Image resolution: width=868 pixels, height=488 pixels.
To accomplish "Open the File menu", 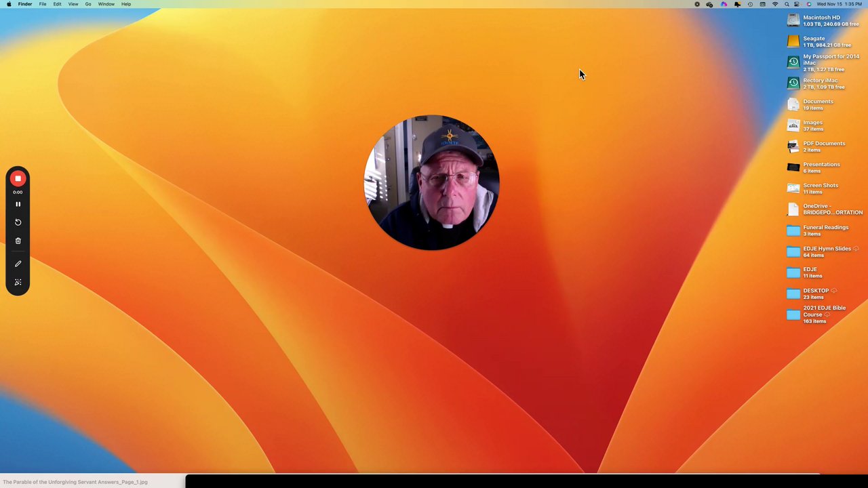I will click(x=43, y=4).
